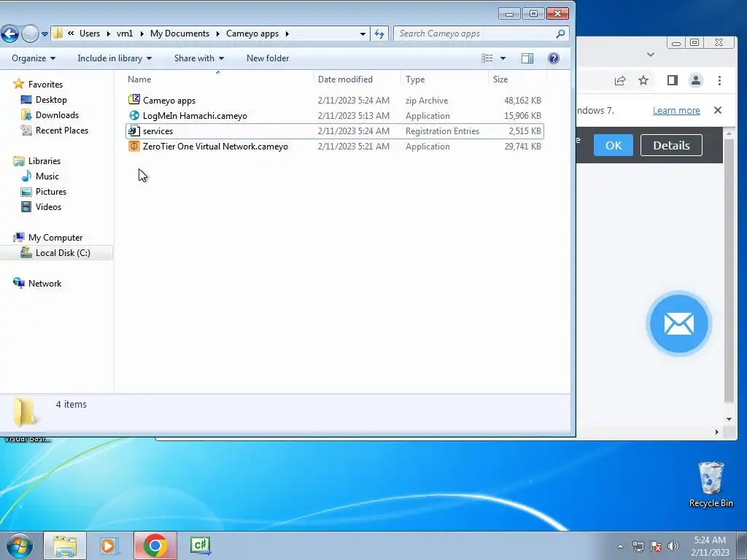
Task: Open Chrome's three-dot menu
Action: click(719, 80)
